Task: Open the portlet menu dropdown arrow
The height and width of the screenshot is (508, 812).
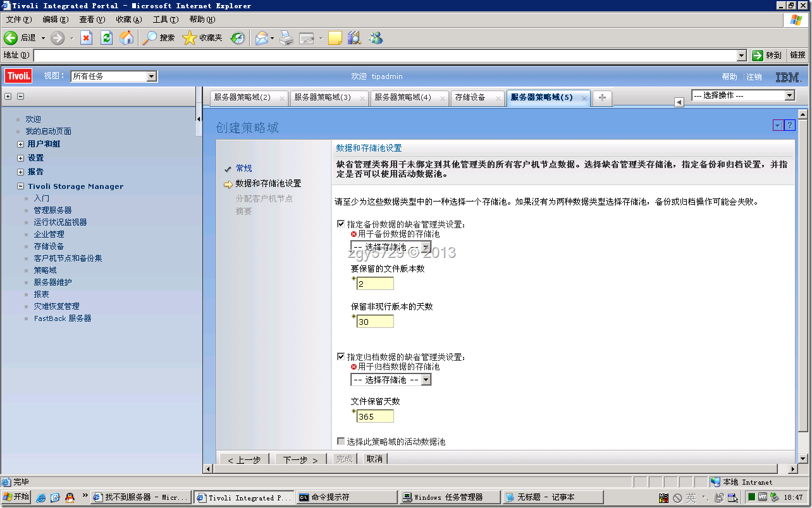Action: tap(777, 125)
